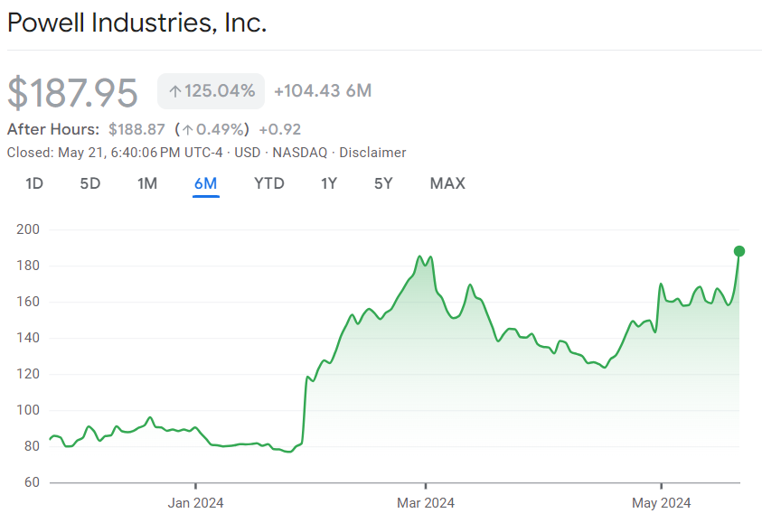Click the Closed: May 21 timestamp text
This screenshot has height=532, width=762.
pyautogui.click(x=115, y=153)
